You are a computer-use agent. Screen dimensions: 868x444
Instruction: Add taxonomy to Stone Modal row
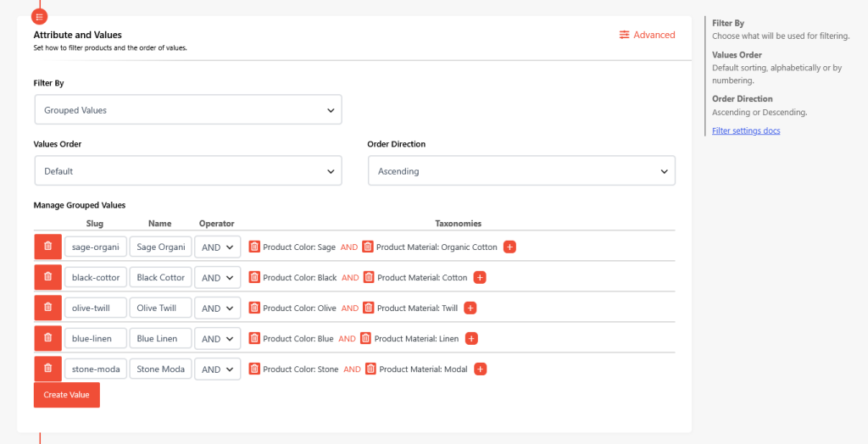click(x=481, y=369)
